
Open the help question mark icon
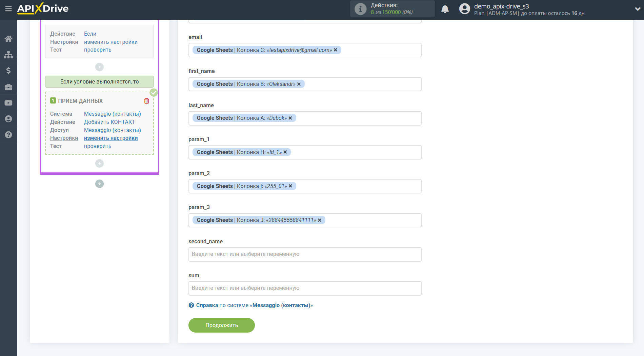pos(8,135)
